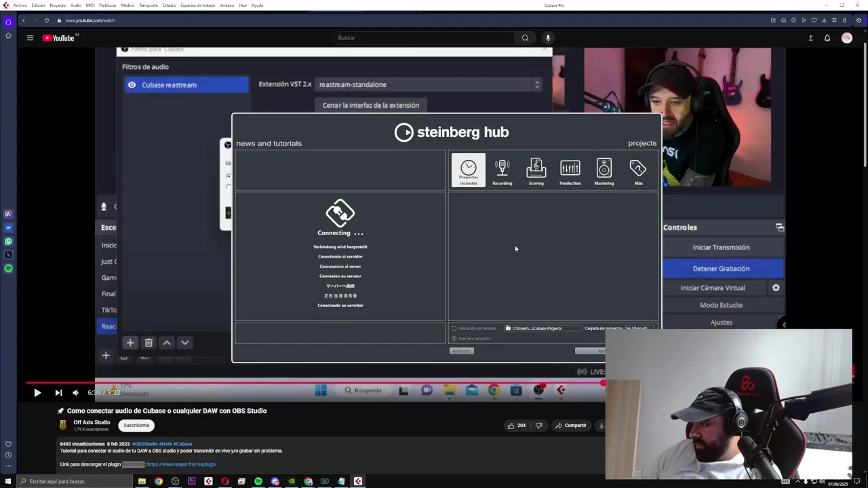Viewport: 868px width, 488px height.
Task: Open the YouTube account avatar
Action: (x=847, y=38)
